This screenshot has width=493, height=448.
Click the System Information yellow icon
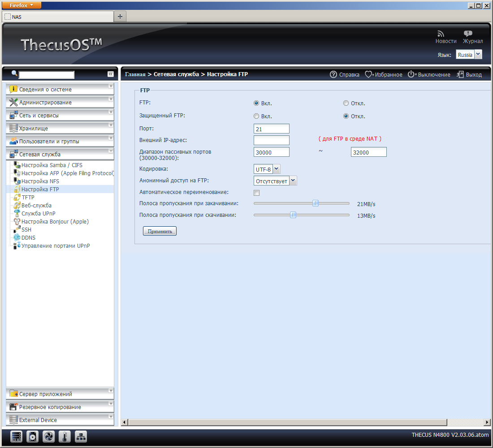[13, 89]
